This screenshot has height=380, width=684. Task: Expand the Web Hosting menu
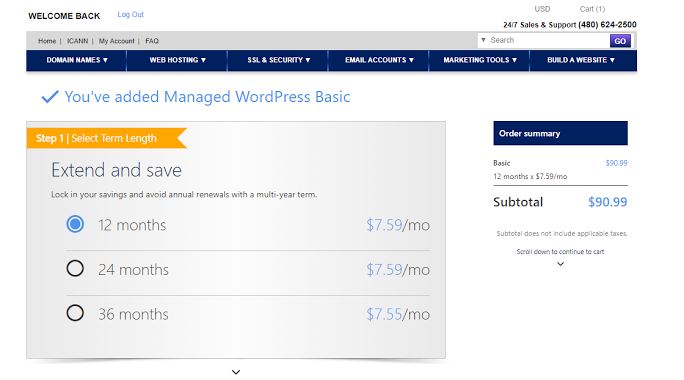click(x=177, y=60)
